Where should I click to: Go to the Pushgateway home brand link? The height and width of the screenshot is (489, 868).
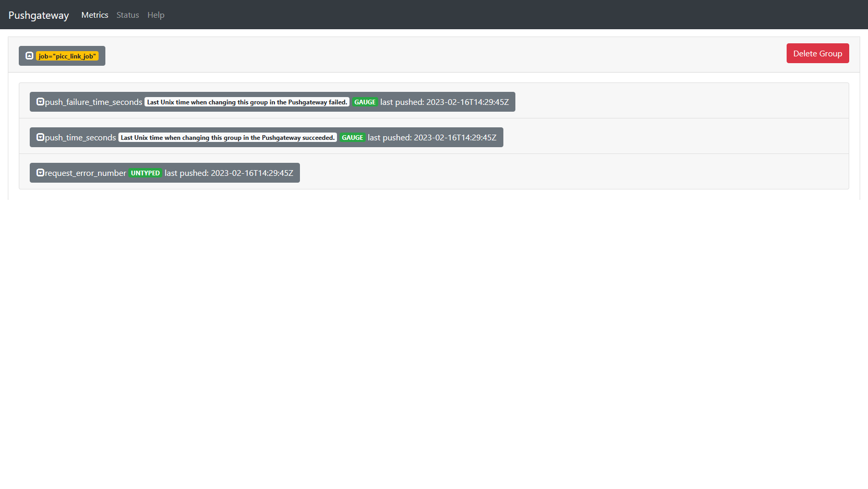(x=39, y=15)
